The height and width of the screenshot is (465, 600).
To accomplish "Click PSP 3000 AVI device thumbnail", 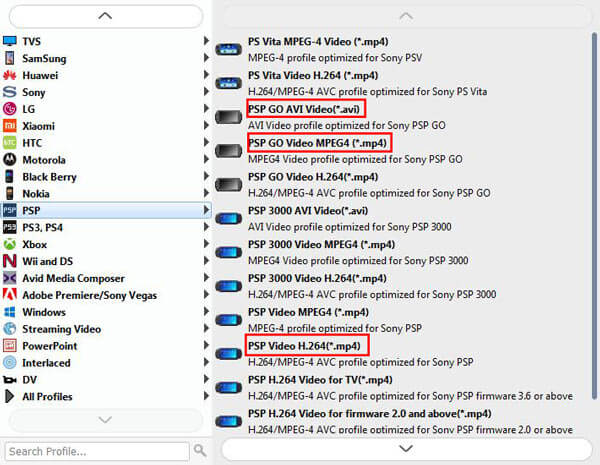I will point(228,219).
